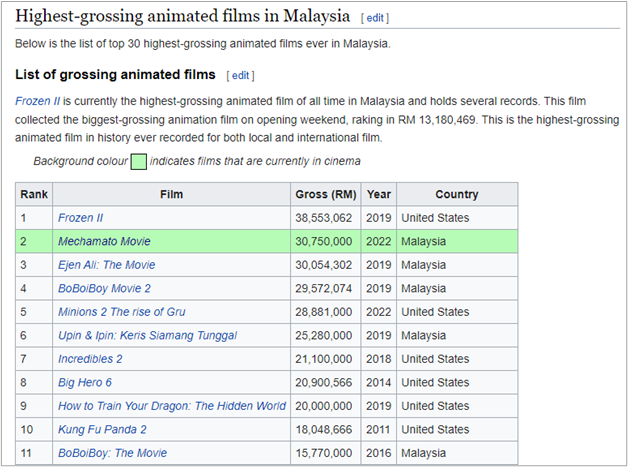Image resolution: width=628 pixels, height=467 pixels.
Task: Open Frozen II link in intro paragraph
Action: coord(37,101)
